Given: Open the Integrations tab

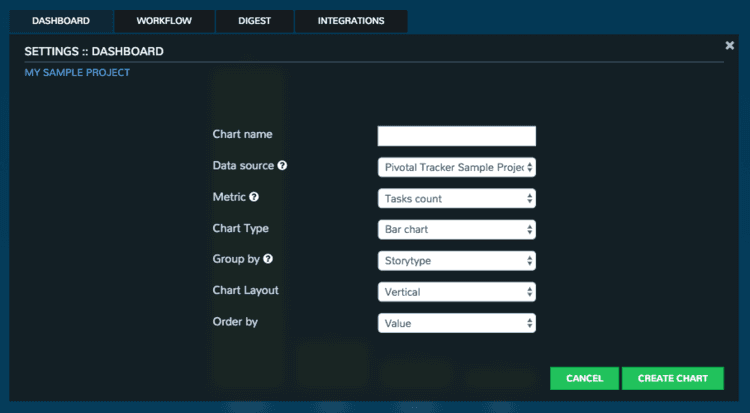Looking at the screenshot, I should pyautogui.click(x=351, y=21).
